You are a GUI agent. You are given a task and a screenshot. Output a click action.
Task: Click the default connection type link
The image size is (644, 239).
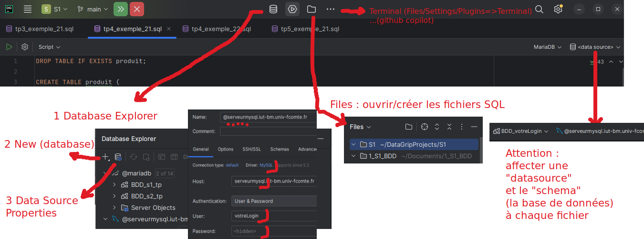232,165
